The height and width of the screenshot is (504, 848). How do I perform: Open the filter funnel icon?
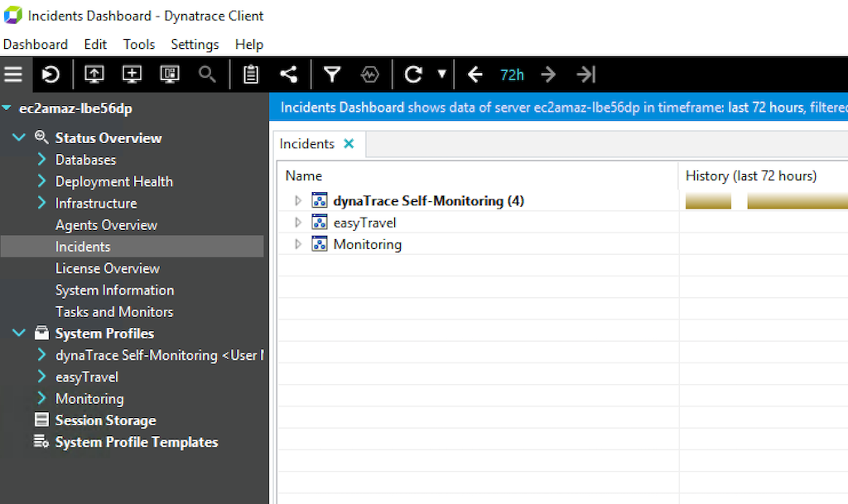click(332, 74)
